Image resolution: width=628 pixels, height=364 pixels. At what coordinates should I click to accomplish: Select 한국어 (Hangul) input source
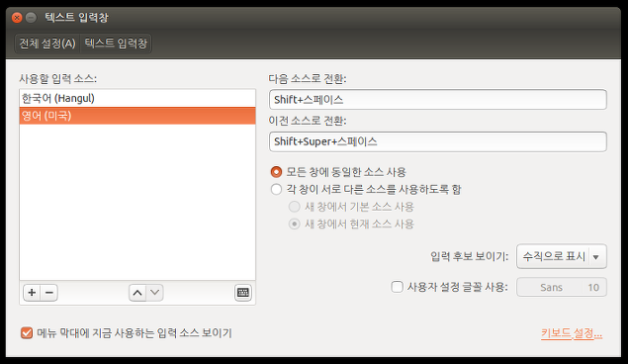[x=137, y=98]
